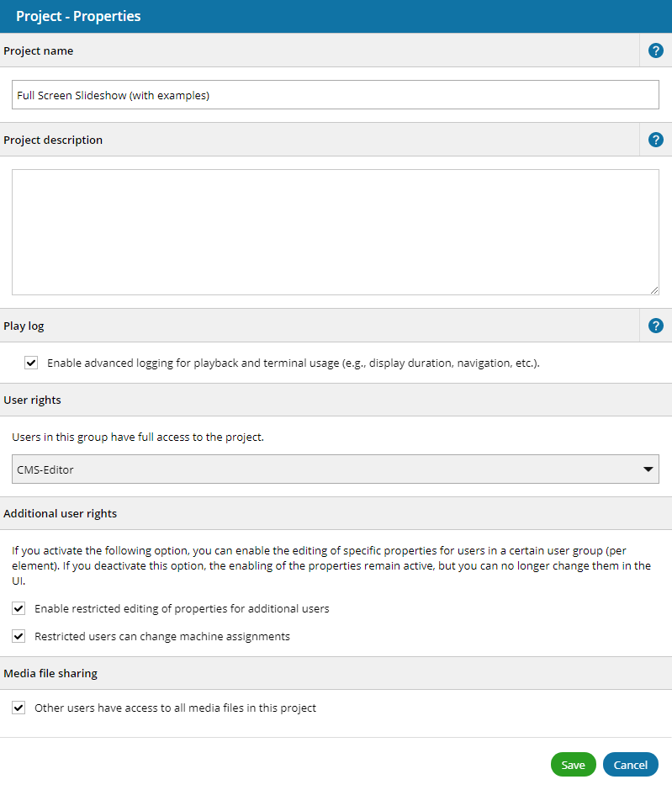Cancel the project properties dialog

[630, 765]
